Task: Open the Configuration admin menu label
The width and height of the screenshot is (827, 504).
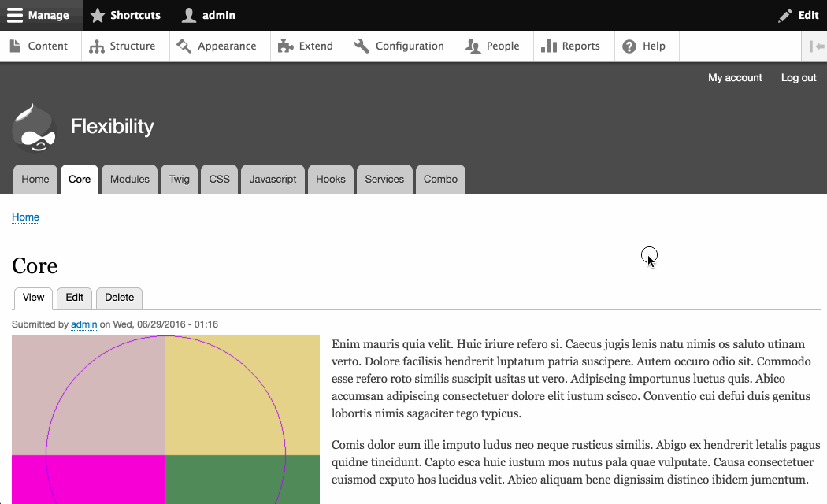Action: pos(410,46)
